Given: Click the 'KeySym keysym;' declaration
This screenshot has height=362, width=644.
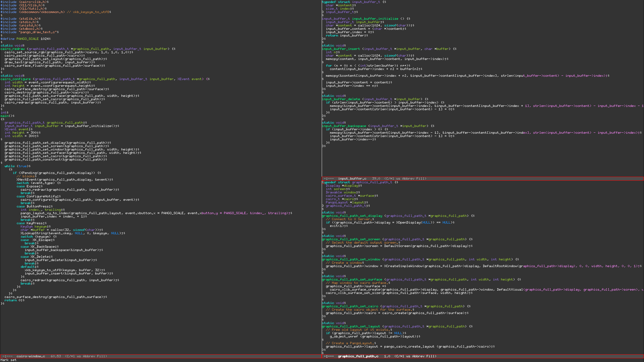Looking at the screenshot, I should pyautogui.click(x=36, y=227).
